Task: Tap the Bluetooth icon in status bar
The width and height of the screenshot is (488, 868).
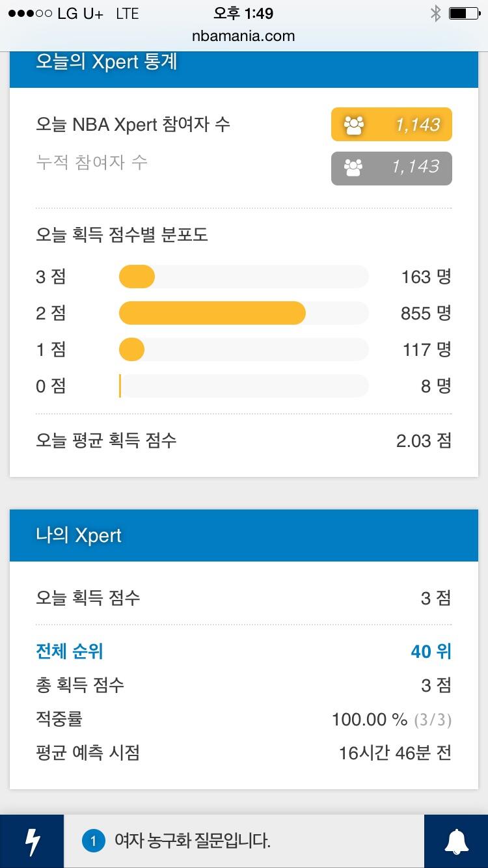Action: coord(435,13)
